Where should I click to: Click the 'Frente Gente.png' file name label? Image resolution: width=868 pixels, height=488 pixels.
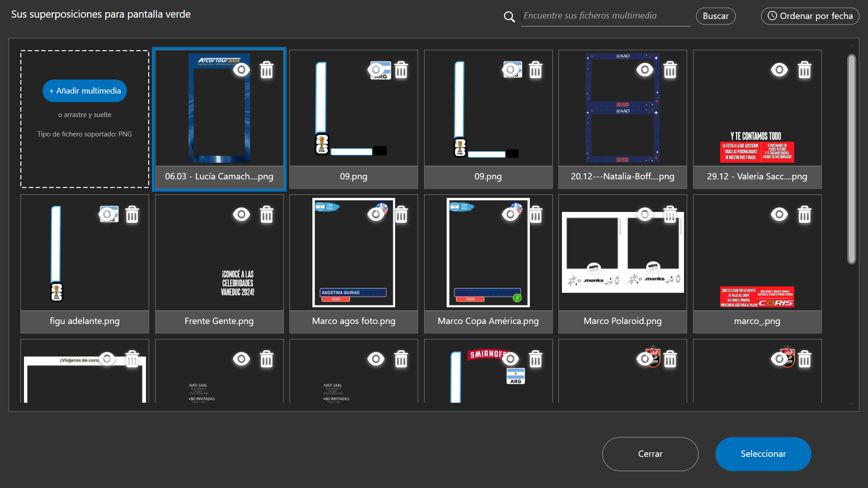(219, 321)
